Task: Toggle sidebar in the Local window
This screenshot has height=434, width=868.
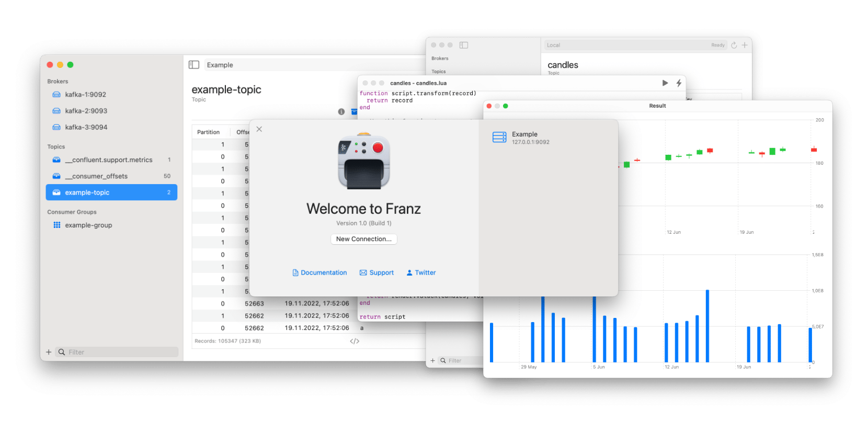Action: 464,45
